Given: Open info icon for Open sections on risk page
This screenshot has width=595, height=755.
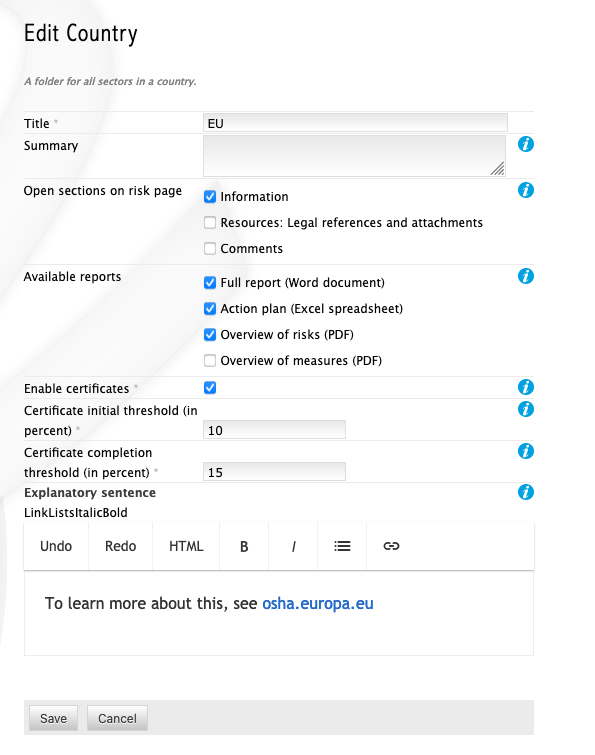Looking at the screenshot, I should [x=526, y=190].
